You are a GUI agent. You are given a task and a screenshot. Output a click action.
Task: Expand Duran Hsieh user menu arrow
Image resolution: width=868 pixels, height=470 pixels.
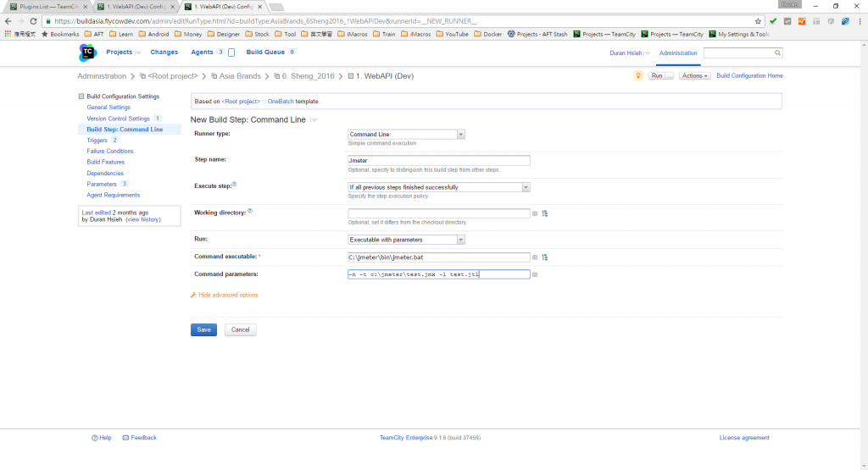(x=647, y=53)
